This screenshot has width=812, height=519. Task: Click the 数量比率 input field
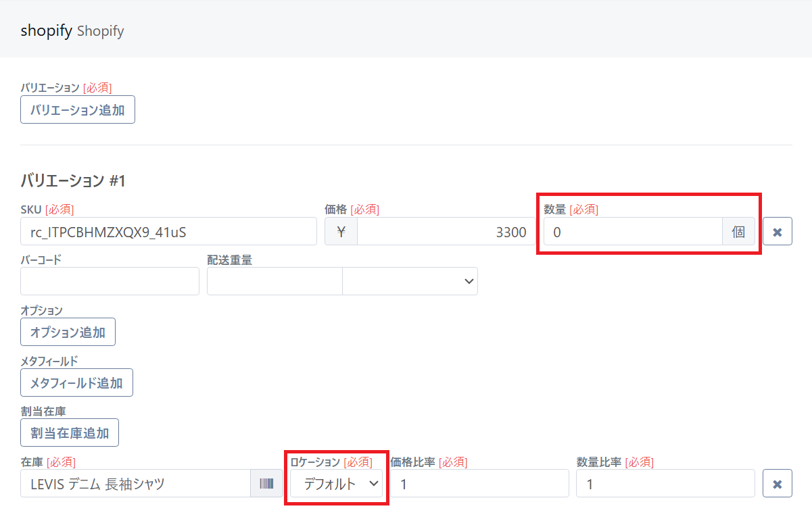[x=665, y=484]
